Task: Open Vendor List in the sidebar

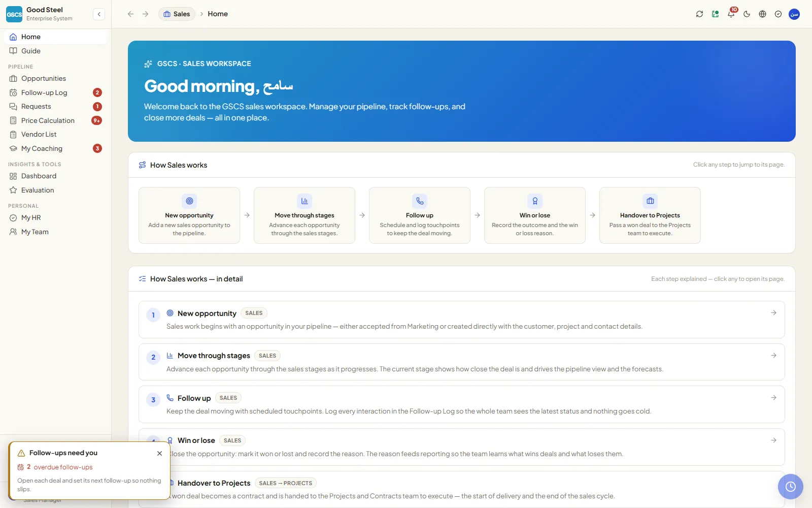Action: 56,134
